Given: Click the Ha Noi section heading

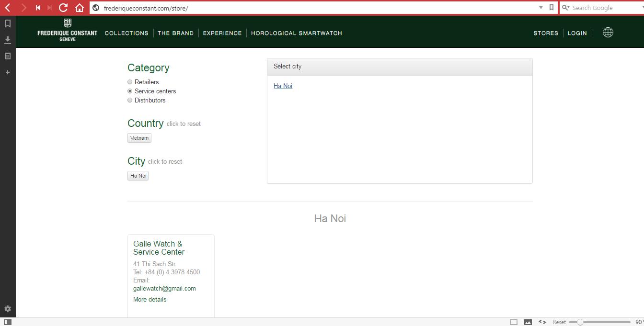Looking at the screenshot, I should point(330,218).
